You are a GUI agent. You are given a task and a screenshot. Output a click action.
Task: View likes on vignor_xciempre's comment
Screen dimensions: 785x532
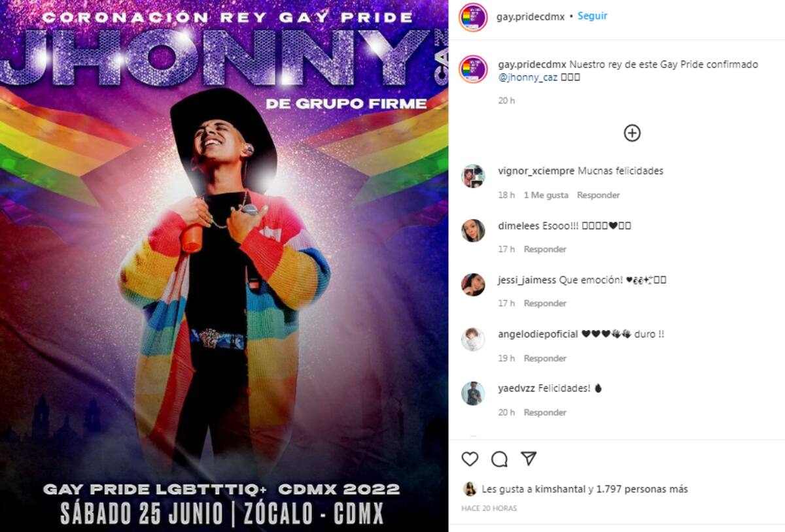[x=546, y=195]
